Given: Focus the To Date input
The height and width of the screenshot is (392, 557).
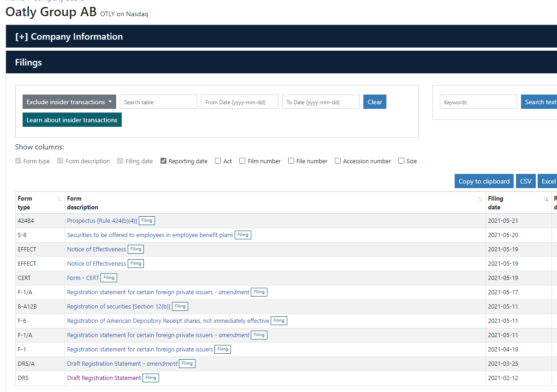Looking at the screenshot, I should tap(321, 102).
